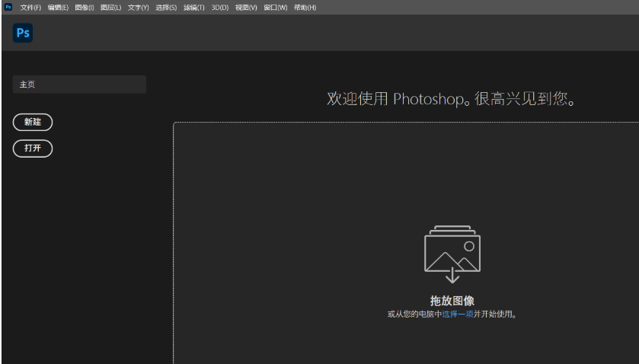Click the 拖放图像 heading text

pos(452,301)
